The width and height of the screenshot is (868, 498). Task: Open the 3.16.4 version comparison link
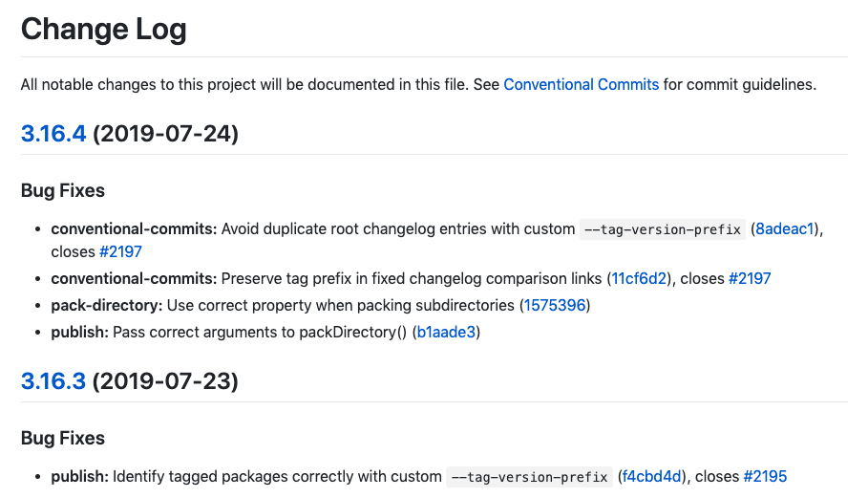coord(53,134)
